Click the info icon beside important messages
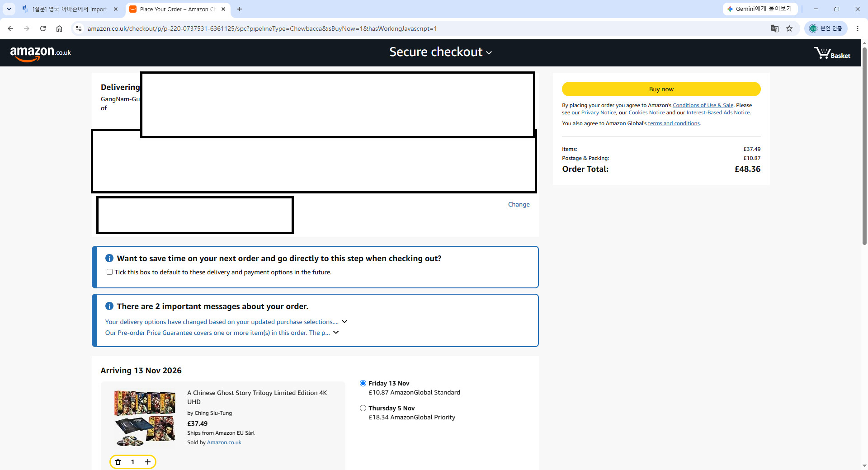This screenshot has height=470, width=868. pyautogui.click(x=109, y=306)
